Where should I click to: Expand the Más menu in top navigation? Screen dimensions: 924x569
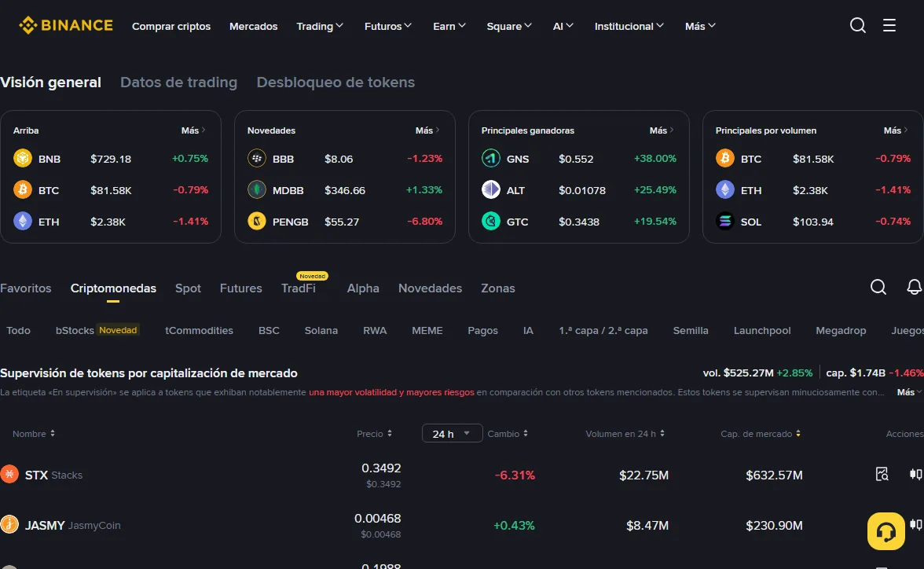(700, 26)
